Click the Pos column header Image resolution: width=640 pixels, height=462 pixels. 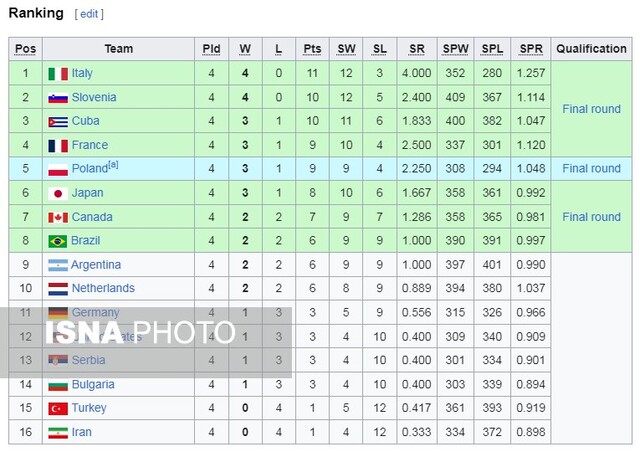25,49
